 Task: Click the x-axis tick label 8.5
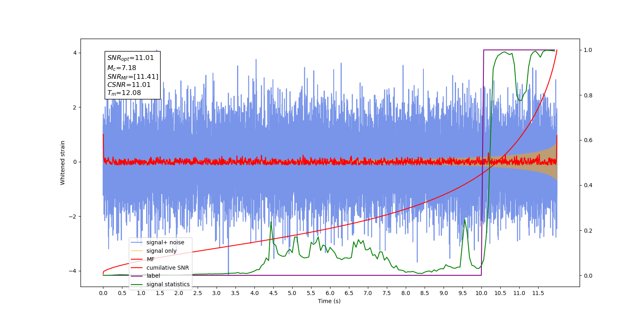coord(425,293)
